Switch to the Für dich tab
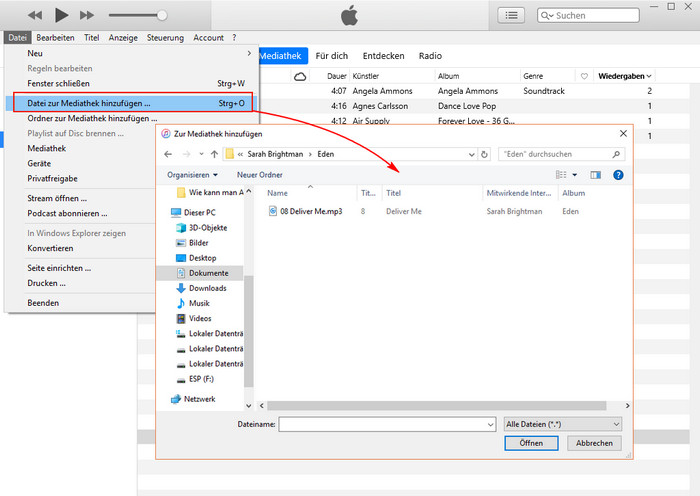This screenshot has height=496, width=700. coord(331,56)
